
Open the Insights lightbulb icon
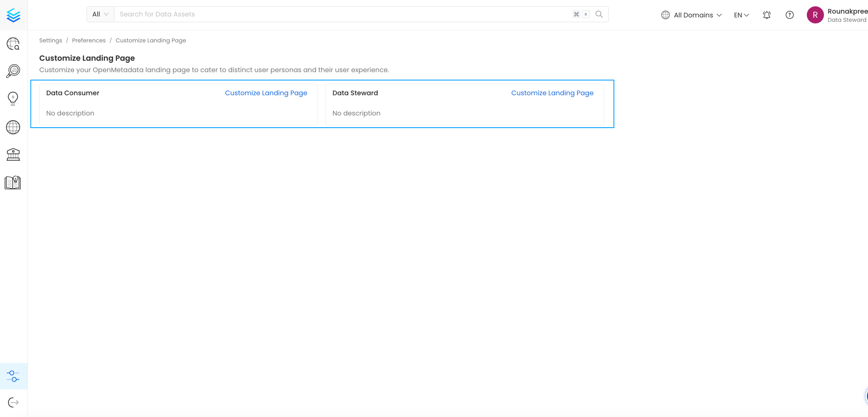click(13, 99)
